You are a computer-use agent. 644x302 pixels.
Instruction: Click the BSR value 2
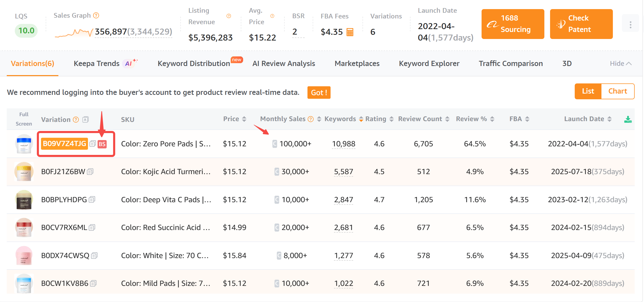click(x=295, y=32)
